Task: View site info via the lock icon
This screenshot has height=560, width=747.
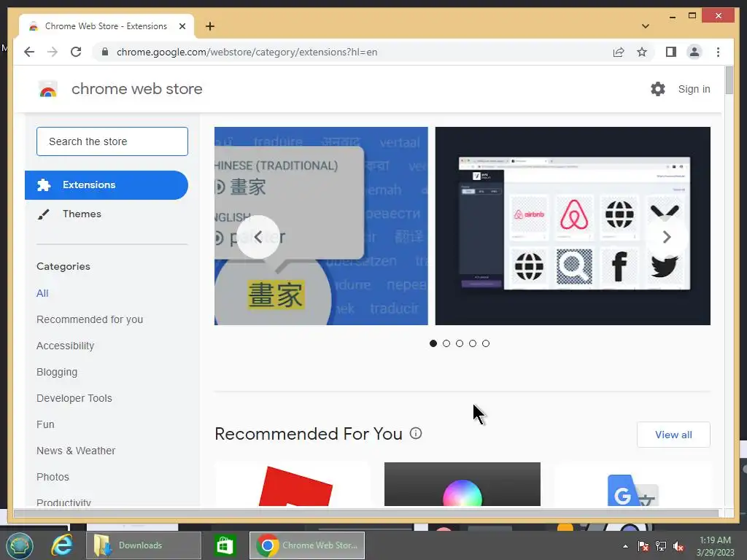Action: 105,52
